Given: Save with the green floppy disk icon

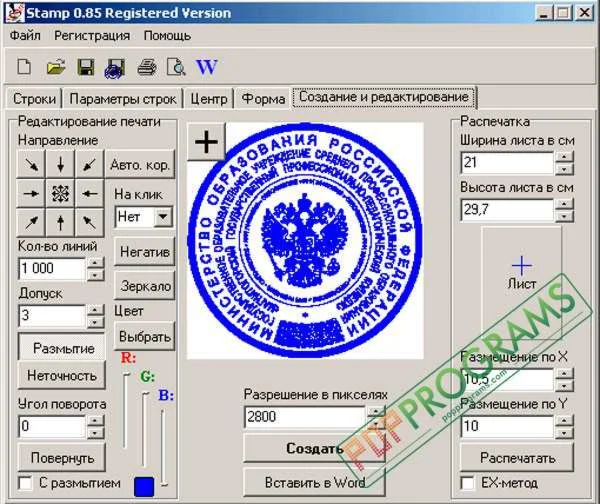Looking at the screenshot, I should pyautogui.click(x=86, y=67).
